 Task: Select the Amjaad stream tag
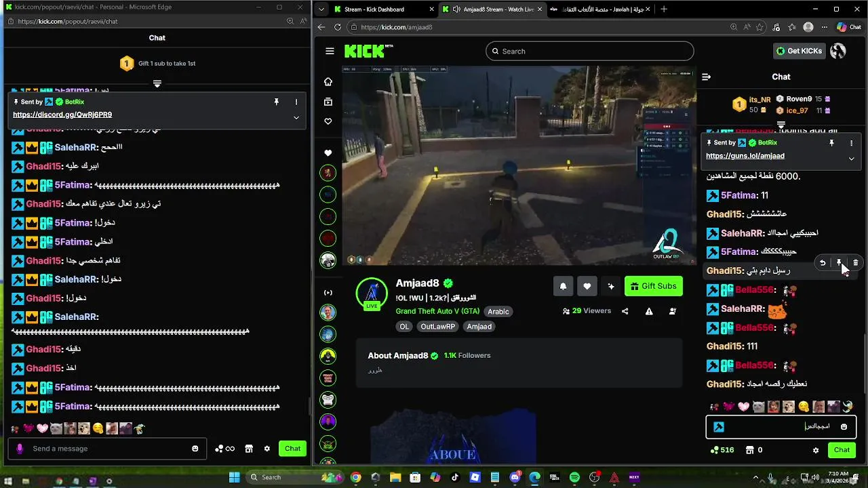pyautogui.click(x=479, y=327)
